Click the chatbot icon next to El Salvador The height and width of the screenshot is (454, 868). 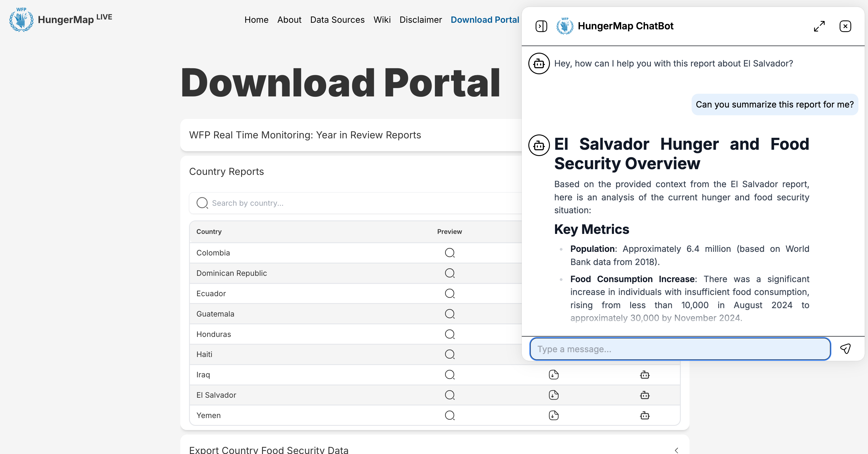[644, 395]
